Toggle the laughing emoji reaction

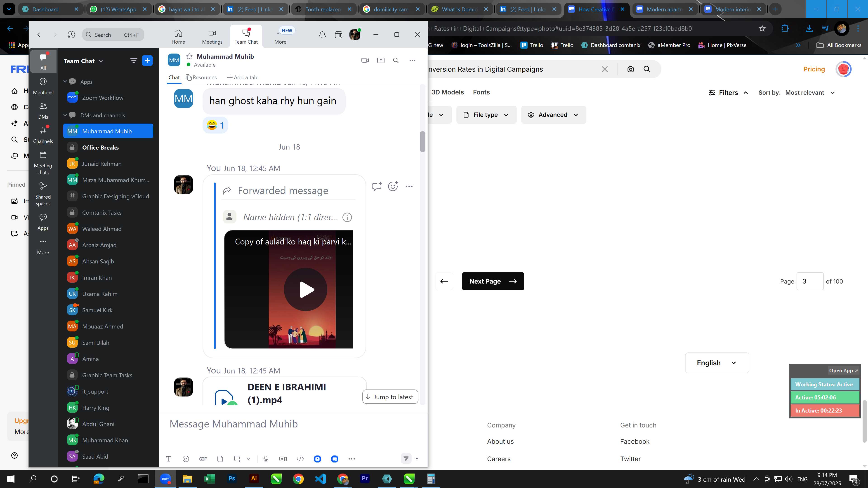point(215,125)
